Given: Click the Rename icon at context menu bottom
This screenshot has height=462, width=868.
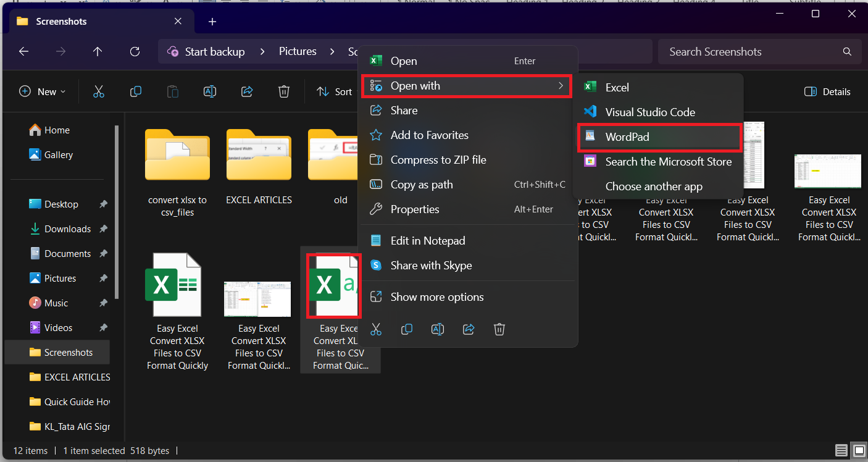Looking at the screenshot, I should point(438,329).
